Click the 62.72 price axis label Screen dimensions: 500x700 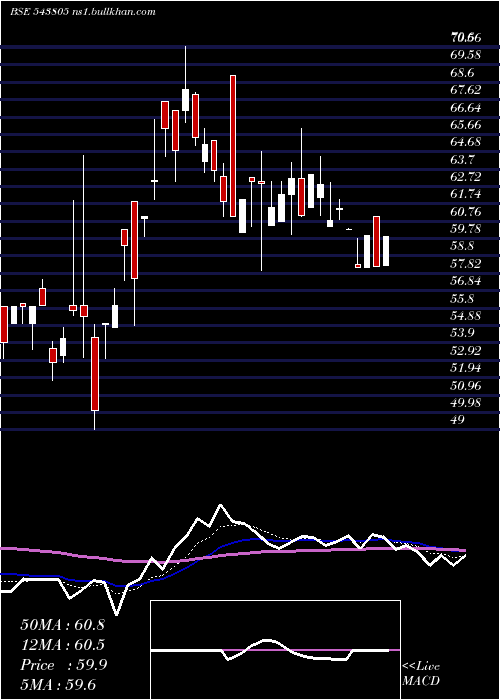coord(466,177)
